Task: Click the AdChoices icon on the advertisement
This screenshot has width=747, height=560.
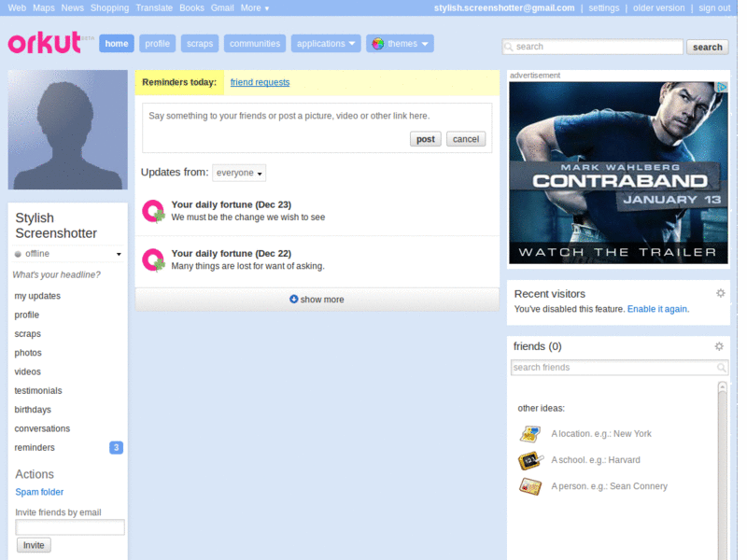Action: click(722, 87)
